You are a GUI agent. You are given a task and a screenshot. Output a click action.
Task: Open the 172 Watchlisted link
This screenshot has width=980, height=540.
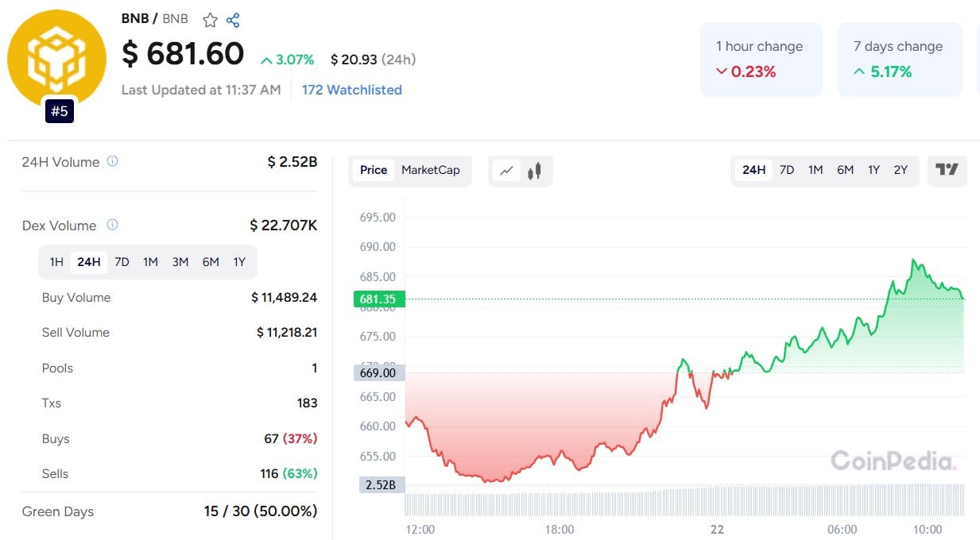[351, 90]
